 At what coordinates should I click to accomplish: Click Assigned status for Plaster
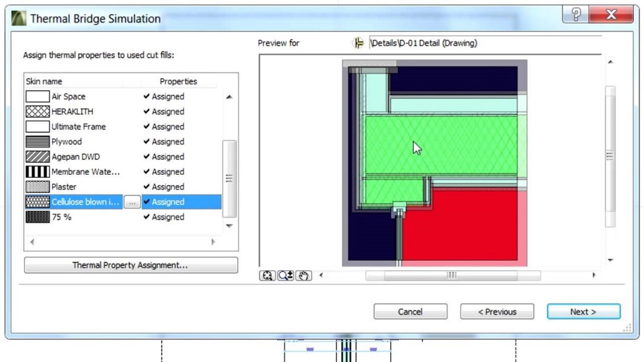[164, 187]
